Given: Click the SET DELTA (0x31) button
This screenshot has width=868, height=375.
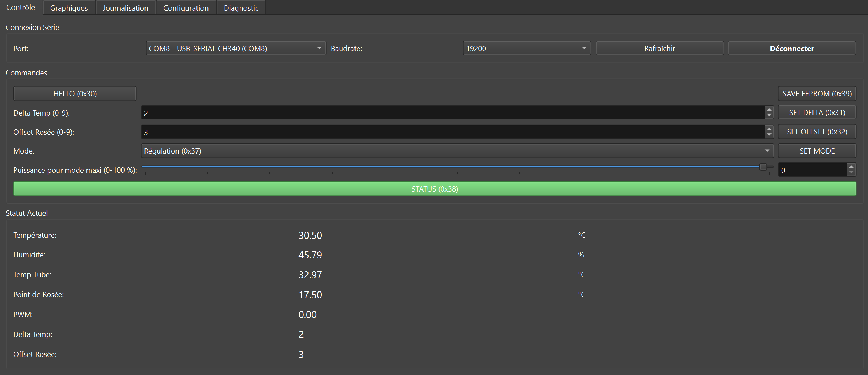Looking at the screenshot, I should tap(817, 112).
